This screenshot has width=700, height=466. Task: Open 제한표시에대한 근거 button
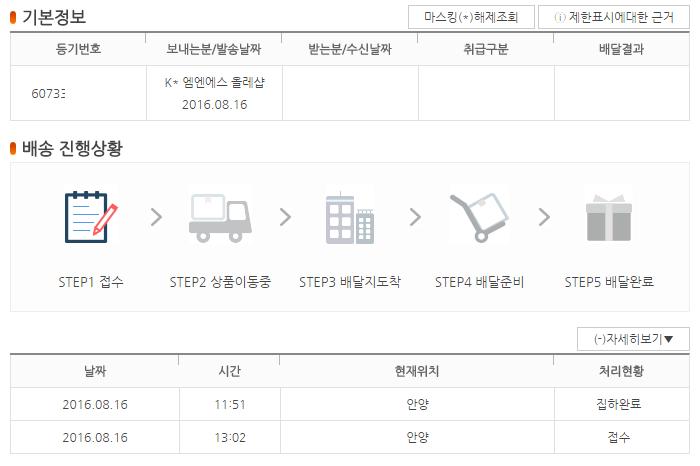pos(613,18)
